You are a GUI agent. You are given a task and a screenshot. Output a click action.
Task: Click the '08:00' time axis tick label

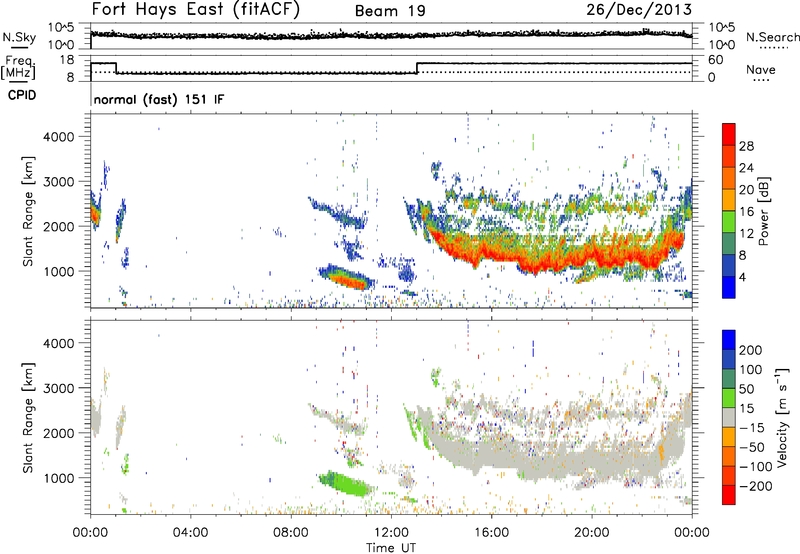291,533
